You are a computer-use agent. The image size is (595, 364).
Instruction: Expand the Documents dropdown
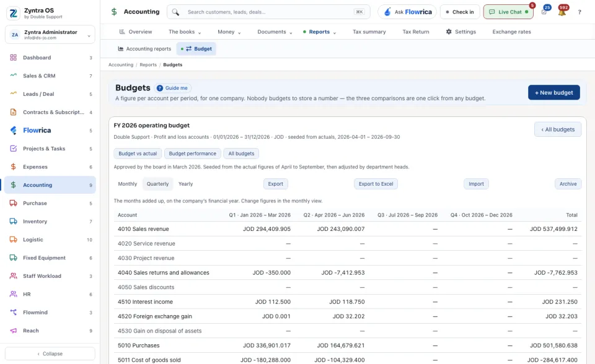(275, 32)
